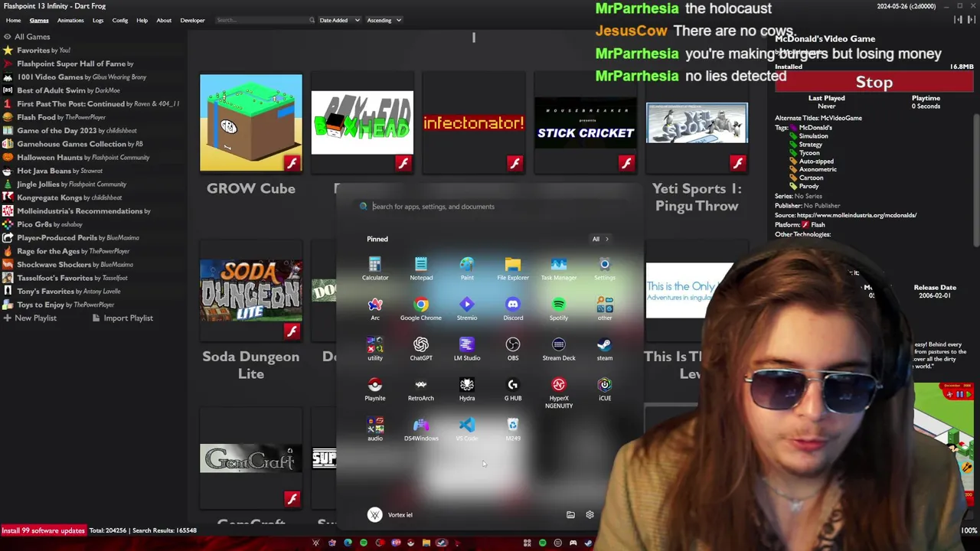Open the molleindustria.org source link
The height and width of the screenshot is (551, 980).
(857, 216)
